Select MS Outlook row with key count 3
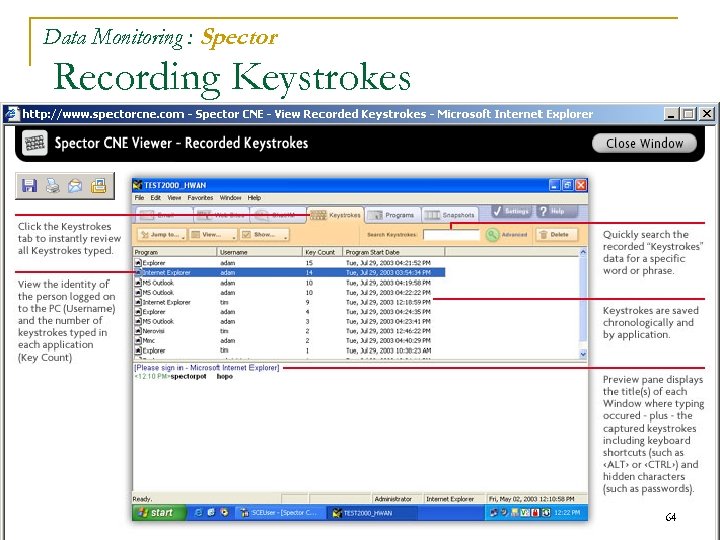 tap(289, 321)
